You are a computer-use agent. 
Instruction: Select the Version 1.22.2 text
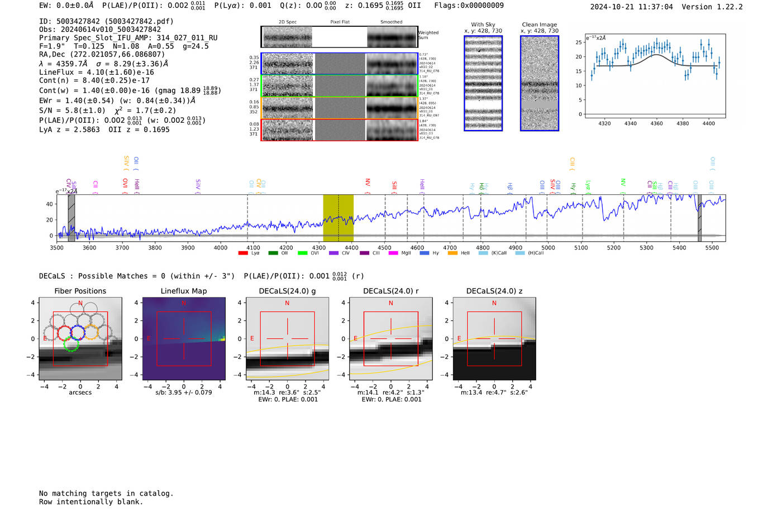[x=712, y=7]
